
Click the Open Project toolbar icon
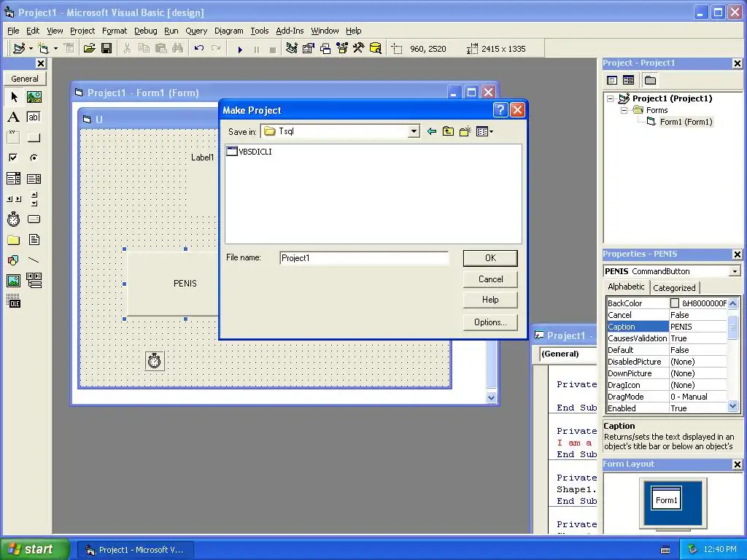tap(89, 49)
